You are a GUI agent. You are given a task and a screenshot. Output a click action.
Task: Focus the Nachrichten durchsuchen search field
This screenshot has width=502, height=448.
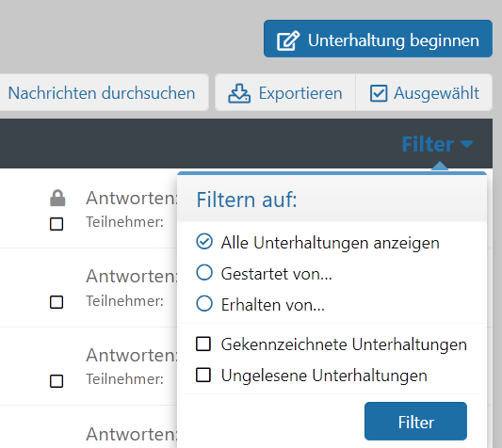coord(103,92)
